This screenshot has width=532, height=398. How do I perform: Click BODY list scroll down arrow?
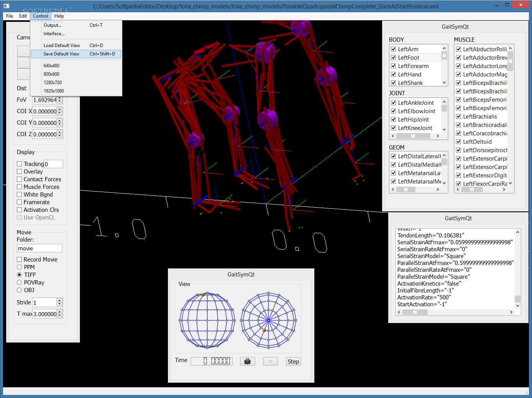pos(444,83)
